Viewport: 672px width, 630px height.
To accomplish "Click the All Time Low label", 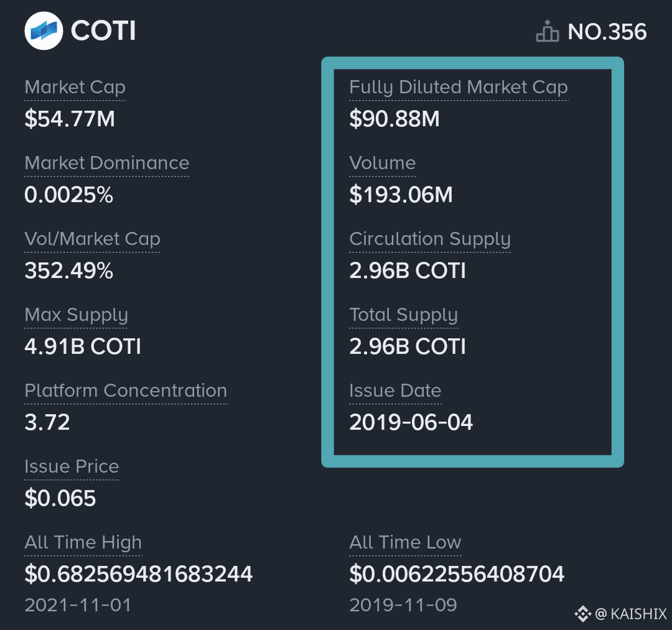I will pyautogui.click(x=405, y=543).
